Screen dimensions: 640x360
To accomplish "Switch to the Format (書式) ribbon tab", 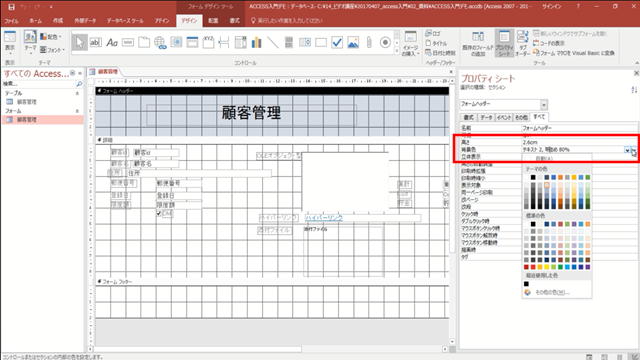I will (234, 21).
